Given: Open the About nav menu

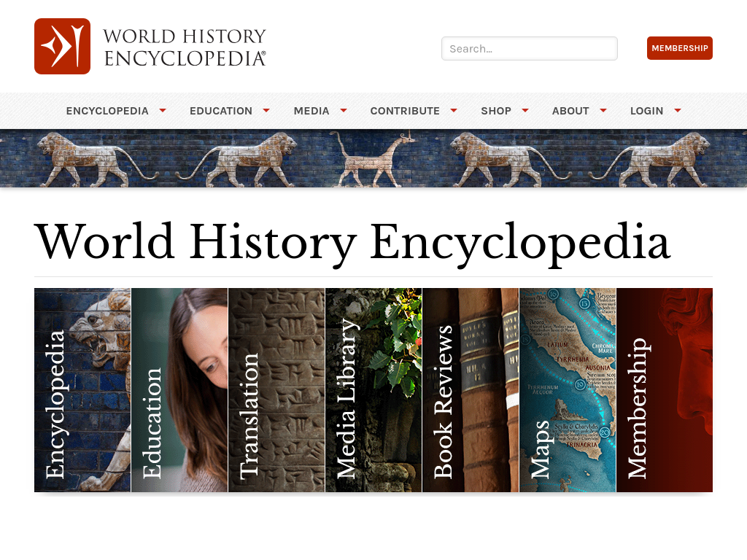Looking at the screenshot, I should click(x=570, y=111).
